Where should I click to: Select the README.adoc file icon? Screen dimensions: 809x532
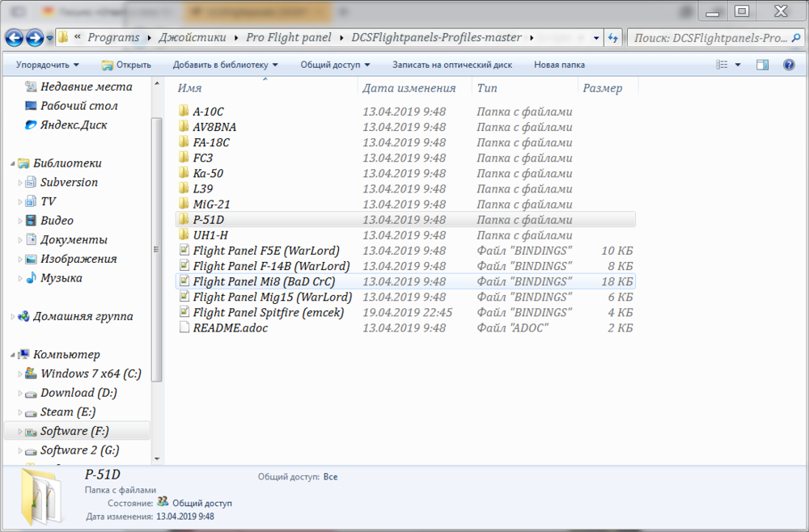point(184,327)
